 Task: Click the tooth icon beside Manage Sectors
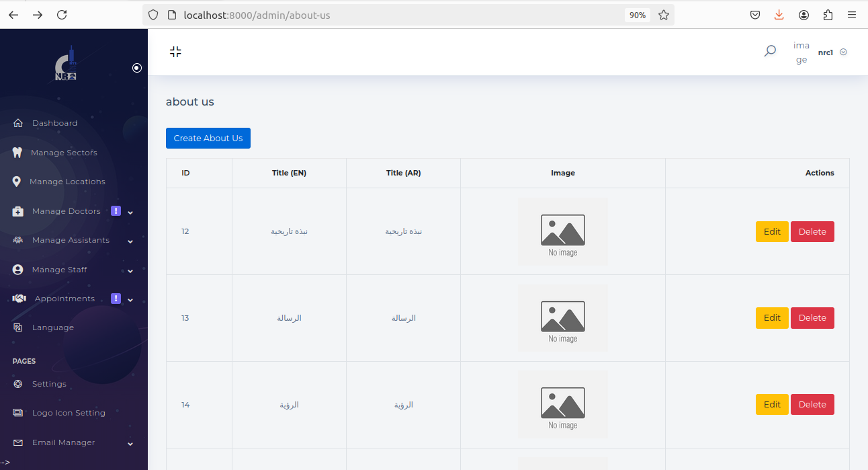coord(17,153)
